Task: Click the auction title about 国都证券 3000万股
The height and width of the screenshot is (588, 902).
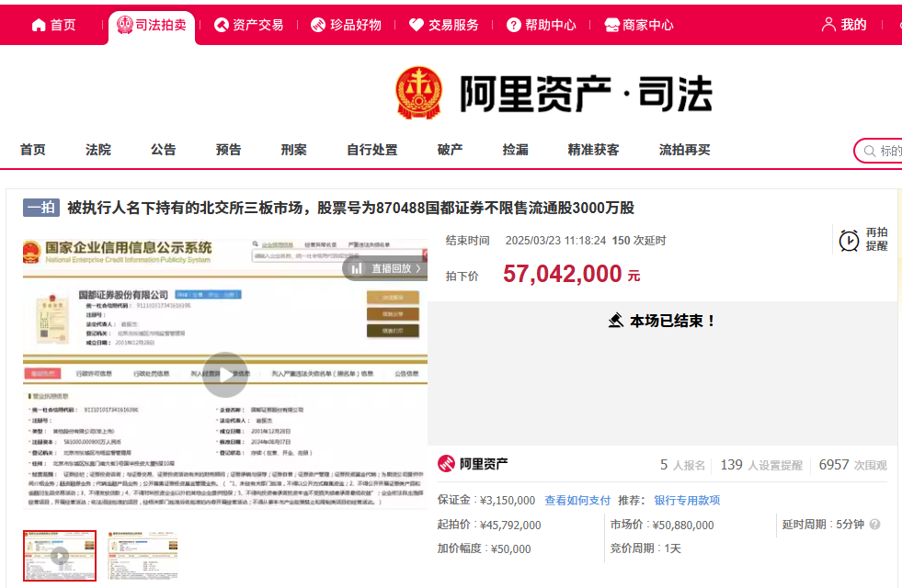Action: [x=351, y=208]
